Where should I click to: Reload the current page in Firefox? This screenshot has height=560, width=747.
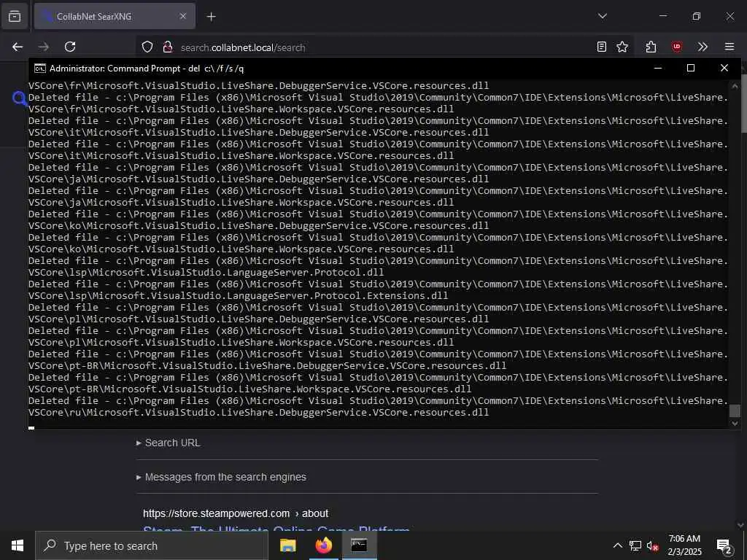tap(70, 47)
